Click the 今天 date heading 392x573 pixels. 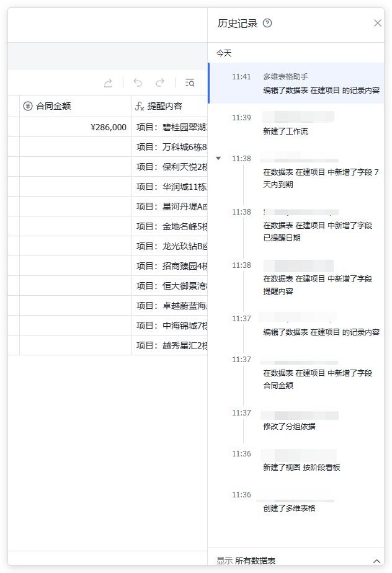tap(224, 53)
